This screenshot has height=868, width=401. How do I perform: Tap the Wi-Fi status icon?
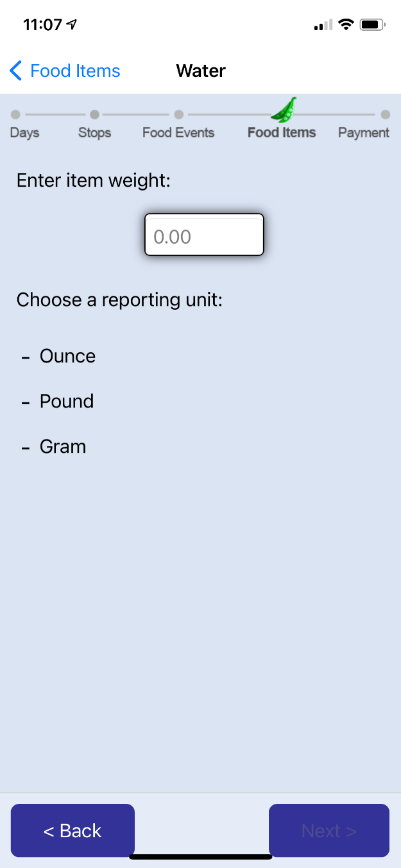click(x=346, y=25)
